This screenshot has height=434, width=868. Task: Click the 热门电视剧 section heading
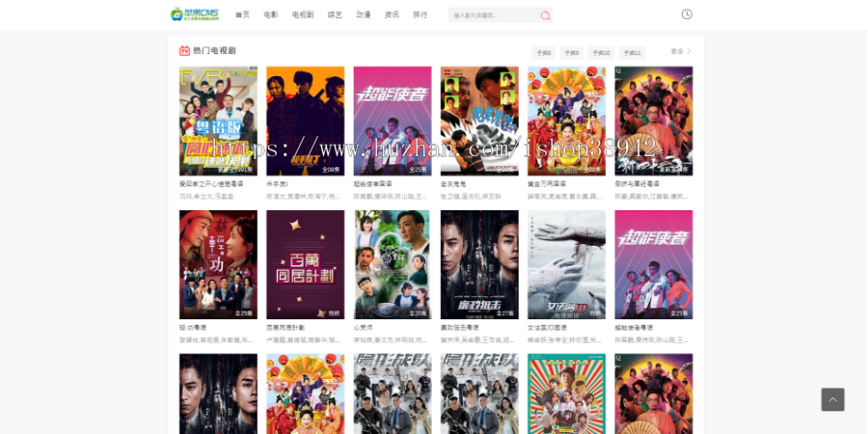[215, 51]
